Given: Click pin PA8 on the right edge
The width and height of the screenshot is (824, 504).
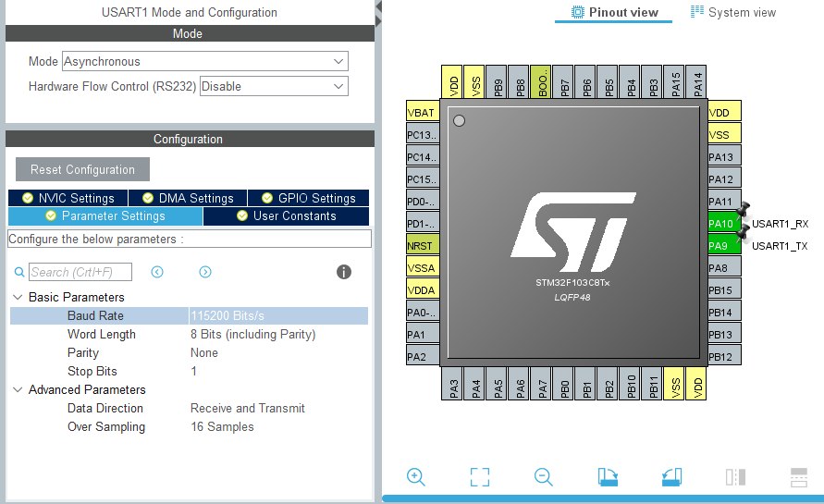Looking at the screenshot, I should point(724,267).
